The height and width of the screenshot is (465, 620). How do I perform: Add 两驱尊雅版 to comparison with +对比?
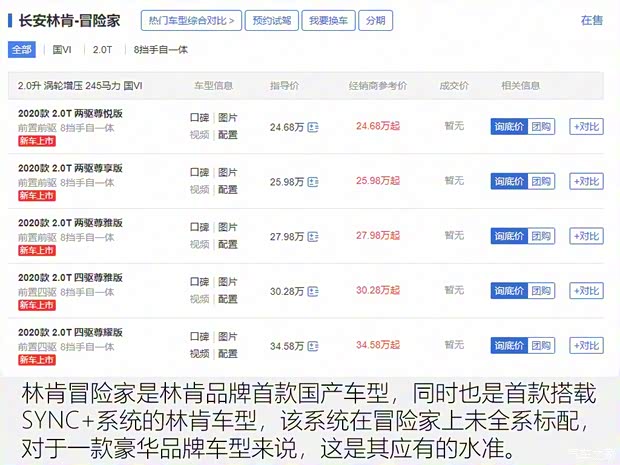point(586,237)
